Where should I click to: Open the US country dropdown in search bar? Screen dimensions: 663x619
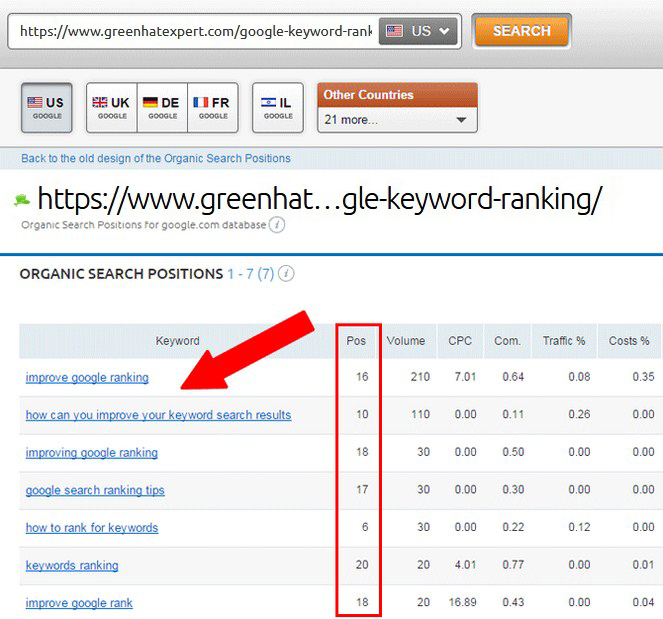[x=418, y=31]
